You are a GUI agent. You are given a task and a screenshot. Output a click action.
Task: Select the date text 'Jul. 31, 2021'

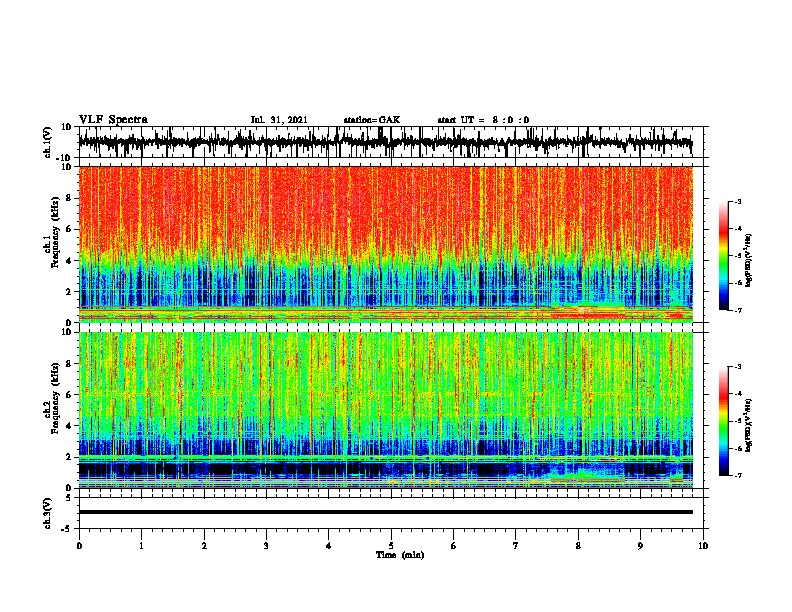(279, 120)
